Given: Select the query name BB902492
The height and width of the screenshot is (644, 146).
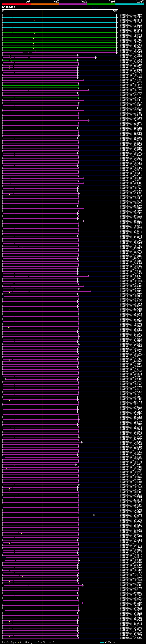Looking at the screenshot, I should click(x=9, y=8).
